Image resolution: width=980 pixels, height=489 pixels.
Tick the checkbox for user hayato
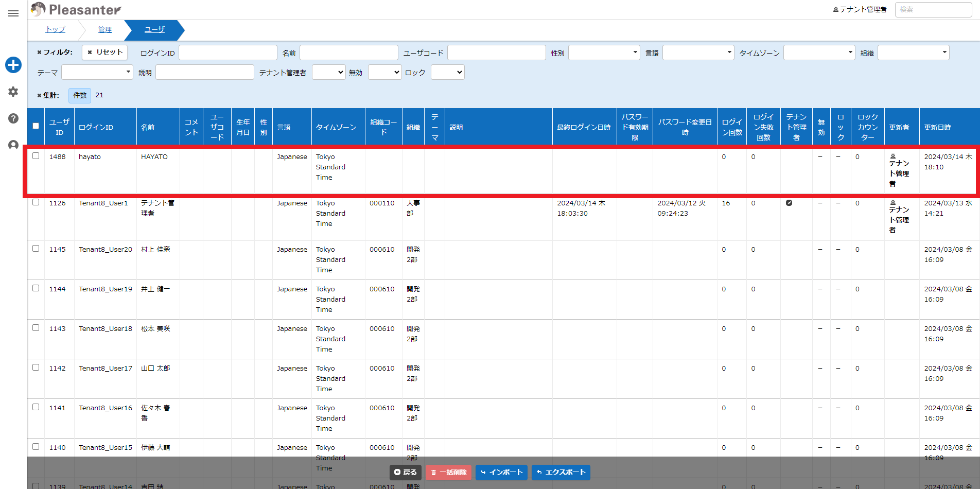36,156
